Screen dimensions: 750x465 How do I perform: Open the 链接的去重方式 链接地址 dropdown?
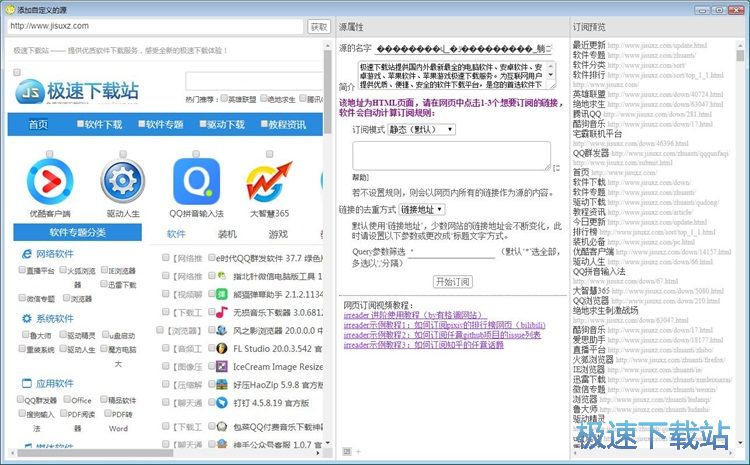coord(422,209)
